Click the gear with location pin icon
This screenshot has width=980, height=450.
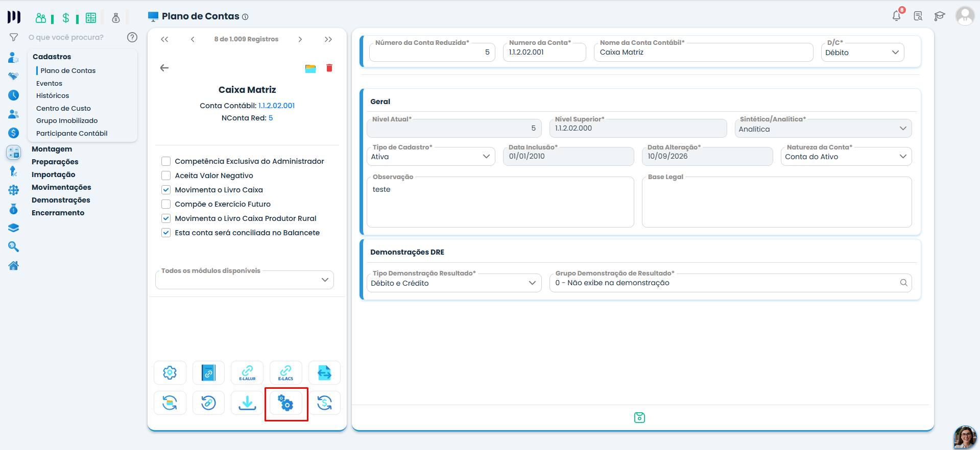pos(170,373)
